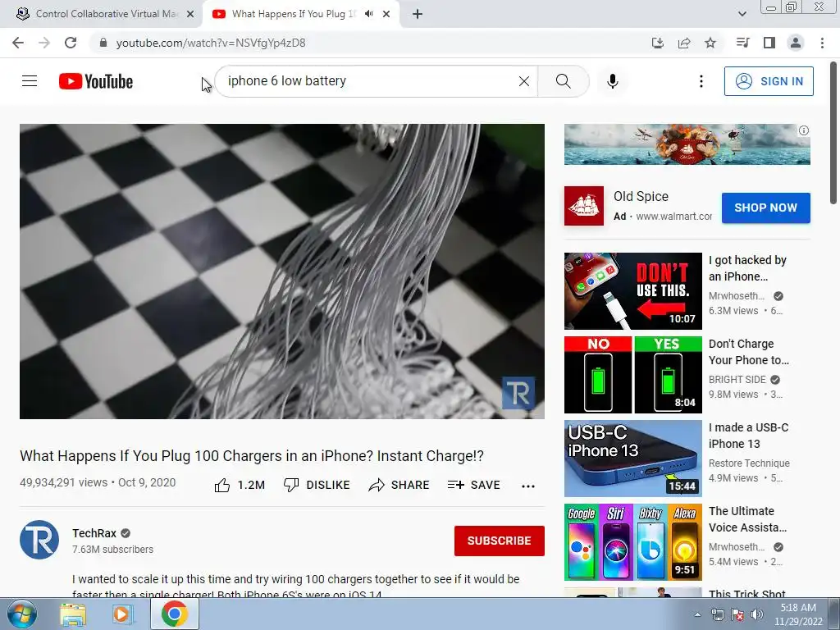Like the video with thumbs up
The width and height of the screenshot is (840, 630).
click(x=240, y=485)
